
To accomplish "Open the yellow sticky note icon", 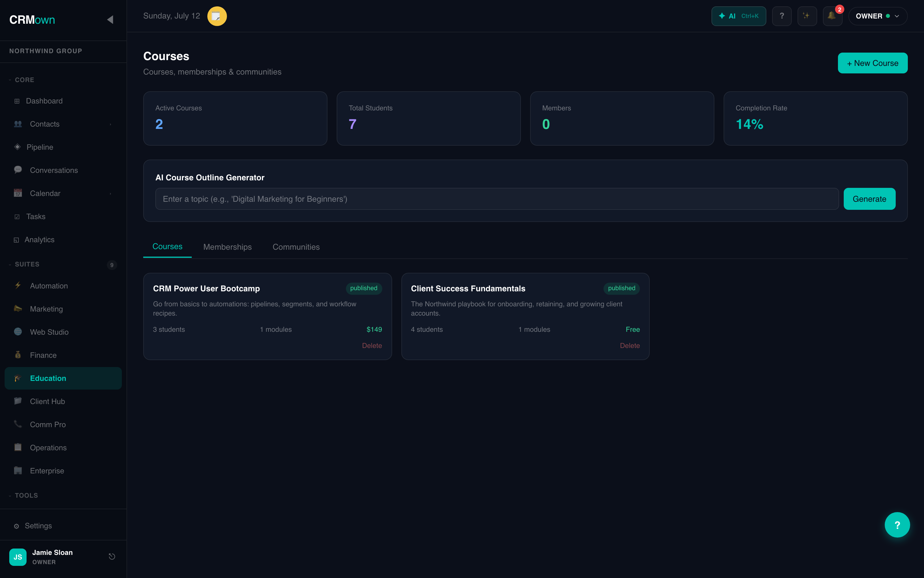I will tap(217, 16).
